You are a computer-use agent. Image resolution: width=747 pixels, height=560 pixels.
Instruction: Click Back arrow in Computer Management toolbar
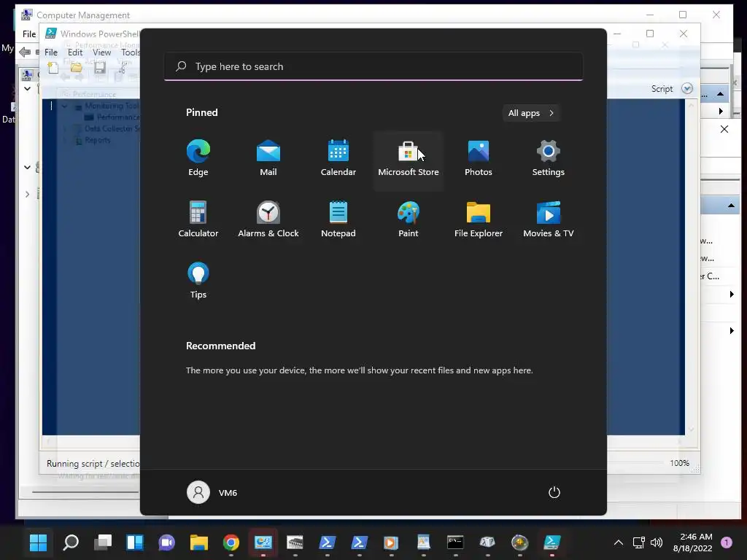click(x=25, y=52)
